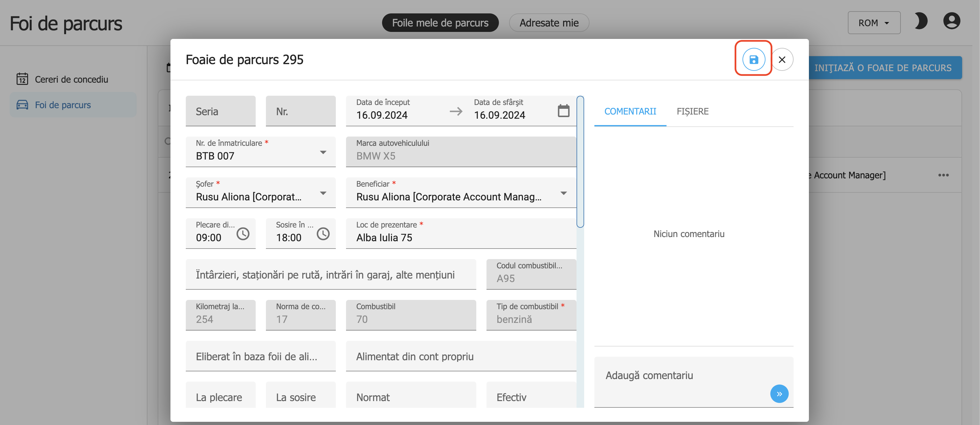Switch to the FIȘIERE tab
Screen dimensions: 980x425
point(692,111)
